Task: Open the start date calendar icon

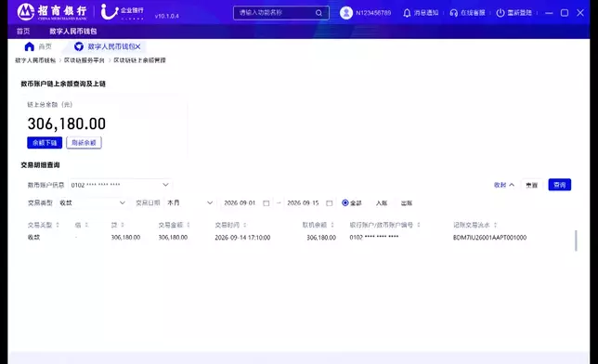Action: pos(266,203)
